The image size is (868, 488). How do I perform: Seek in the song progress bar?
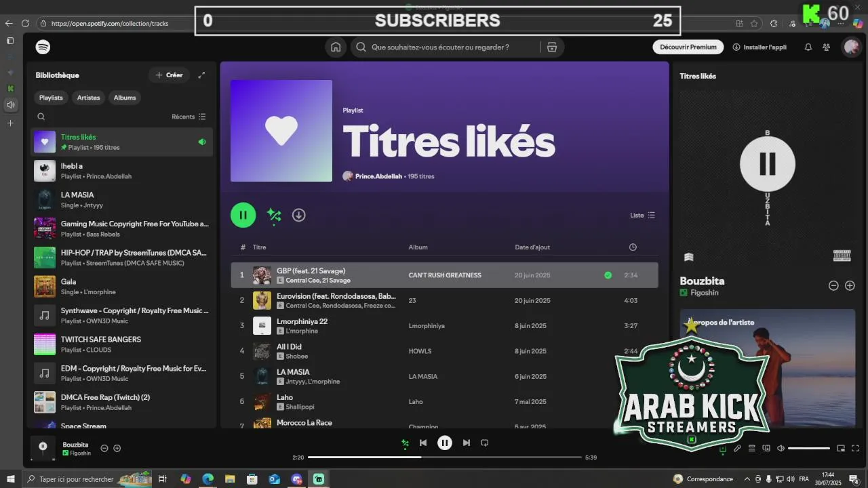click(445, 457)
